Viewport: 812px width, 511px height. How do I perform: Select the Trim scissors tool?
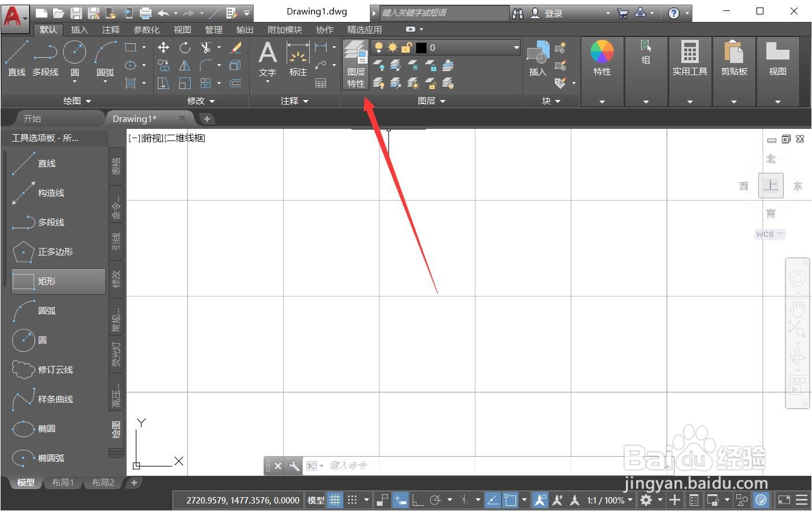[206, 47]
